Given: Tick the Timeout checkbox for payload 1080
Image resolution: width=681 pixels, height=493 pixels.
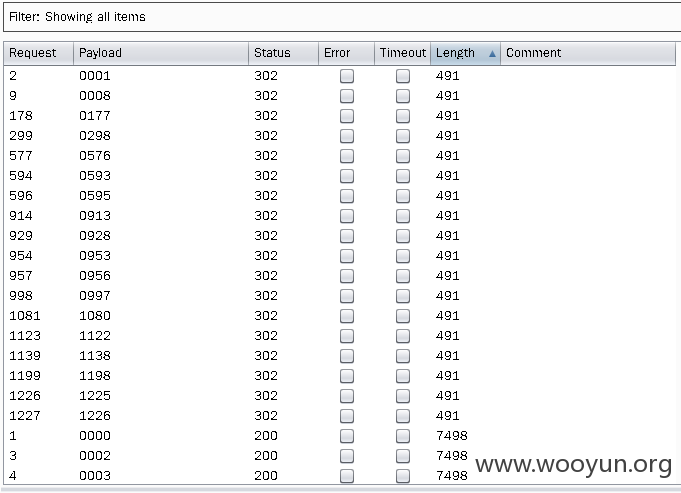Looking at the screenshot, I should click(403, 316).
